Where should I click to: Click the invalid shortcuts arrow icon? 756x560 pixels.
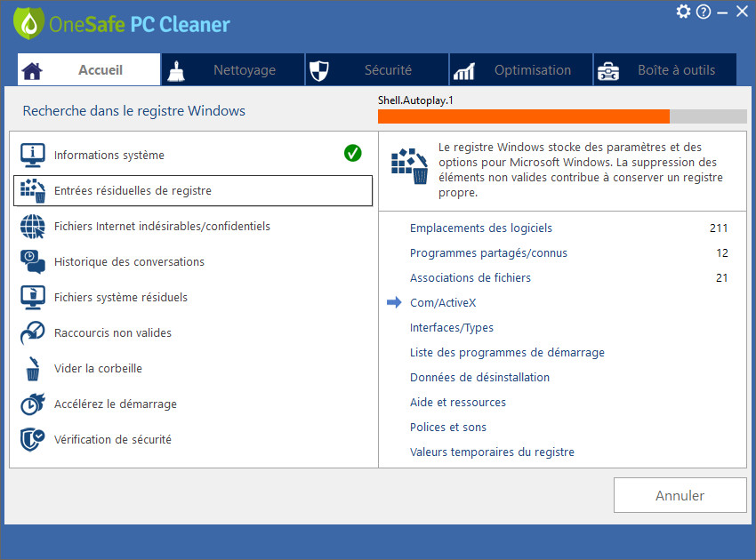(33, 333)
